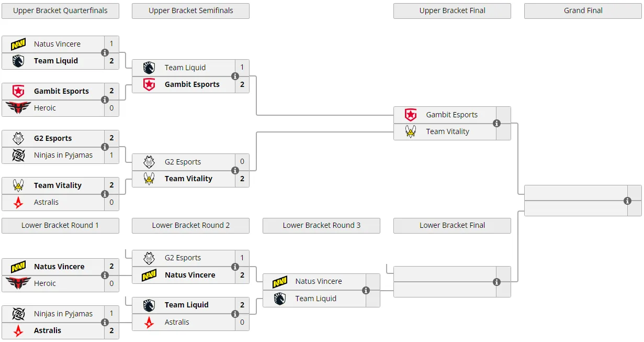Screen dimensions: 644x342
Task: Open info for Ninjas in Pyjamas vs Astralis match
Action: pos(105,322)
